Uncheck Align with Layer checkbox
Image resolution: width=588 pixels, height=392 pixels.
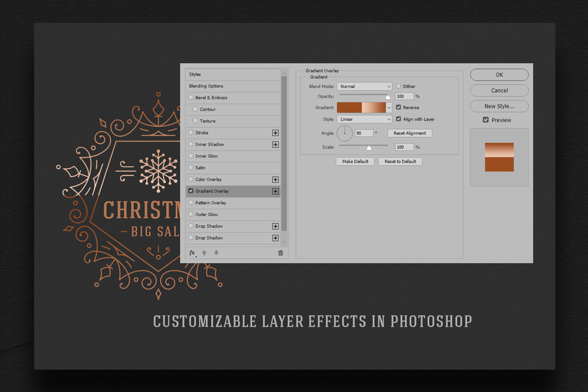pos(398,119)
